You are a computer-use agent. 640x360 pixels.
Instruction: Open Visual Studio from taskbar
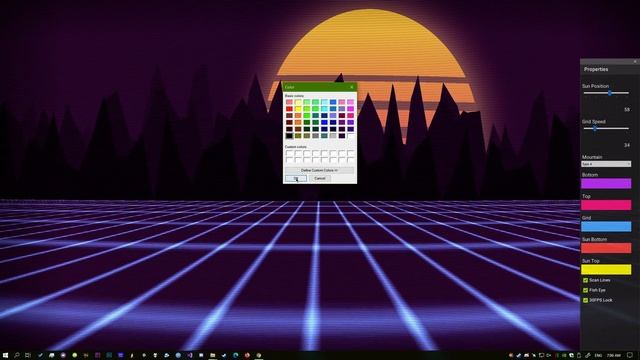coord(190,356)
